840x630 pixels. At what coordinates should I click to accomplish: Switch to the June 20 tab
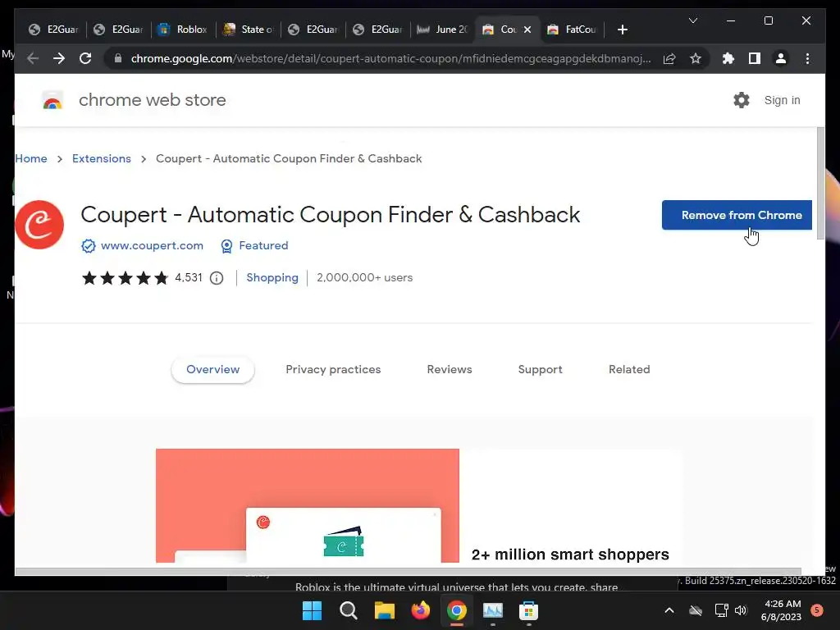[442, 30]
